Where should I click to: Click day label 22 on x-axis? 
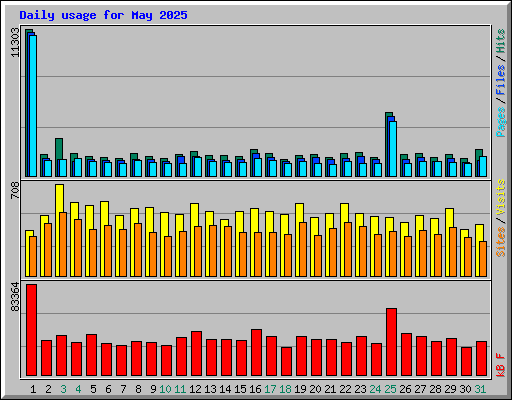click(345, 389)
